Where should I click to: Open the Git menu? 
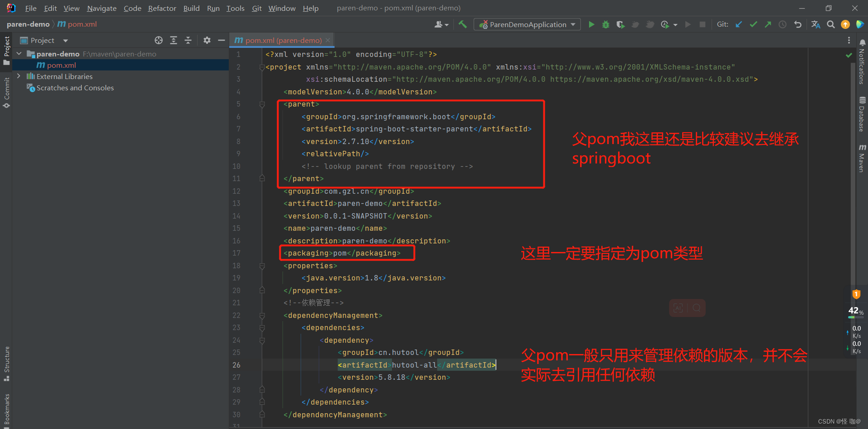pos(257,8)
